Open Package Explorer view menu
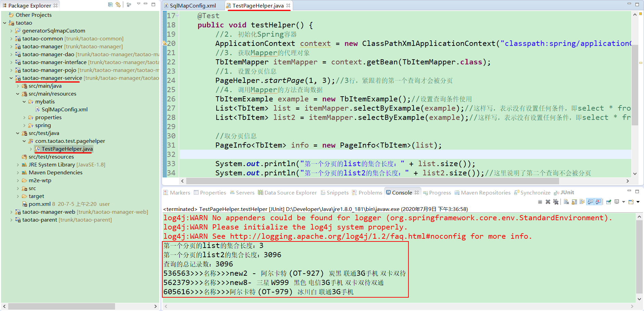 (x=139, y=4)
